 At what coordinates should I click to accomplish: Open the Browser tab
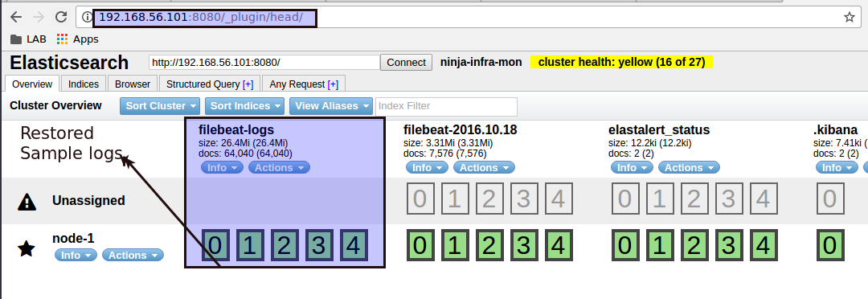coord(133,84)
